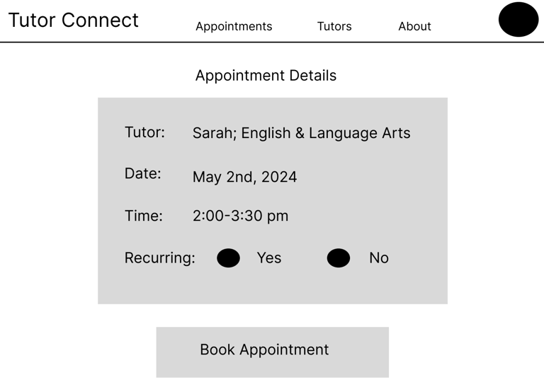The width and height of the screenshot is (544, 392).
Task: Open the profile avatar circle
Action: pos(518,20)
